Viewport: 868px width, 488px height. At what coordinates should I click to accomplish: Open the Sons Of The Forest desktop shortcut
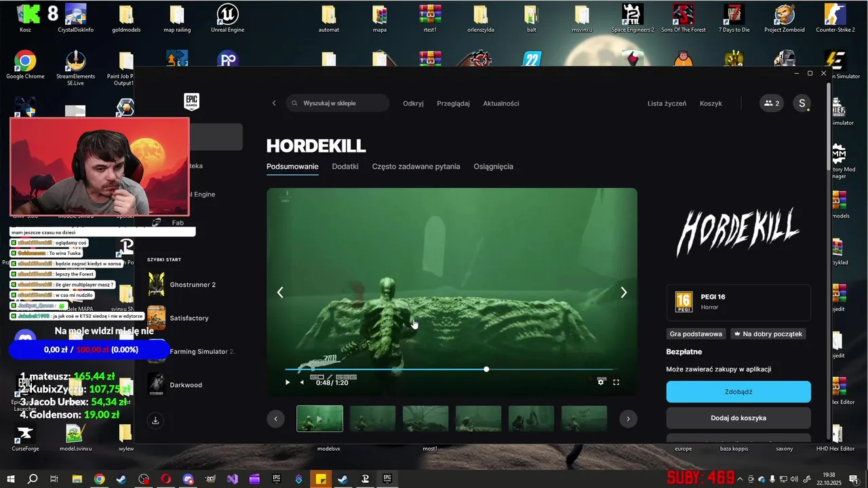(x=683, y=18)
